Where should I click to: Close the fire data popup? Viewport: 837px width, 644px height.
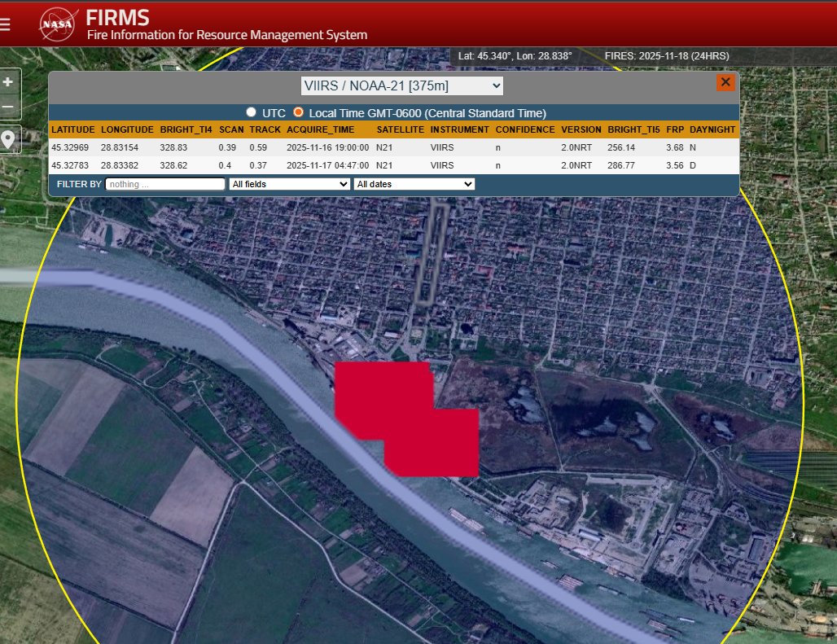point(725,82)
